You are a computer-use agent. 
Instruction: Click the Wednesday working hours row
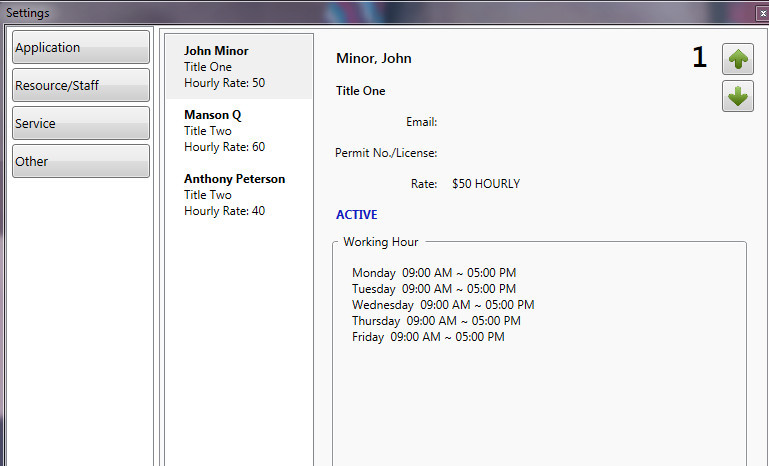[443, 305]
